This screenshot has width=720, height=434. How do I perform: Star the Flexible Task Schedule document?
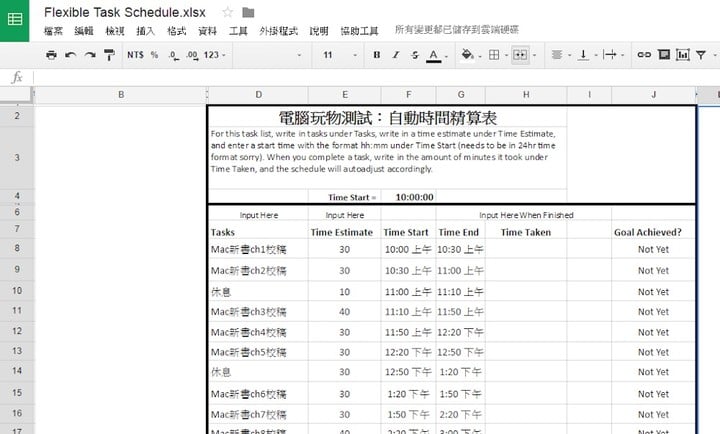[227, 12]
